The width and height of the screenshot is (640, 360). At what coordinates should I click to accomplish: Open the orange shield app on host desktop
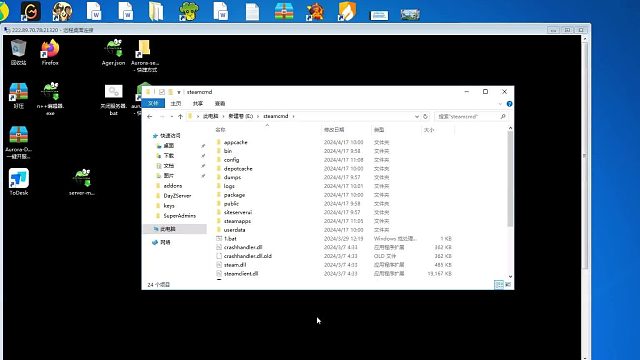347,11
